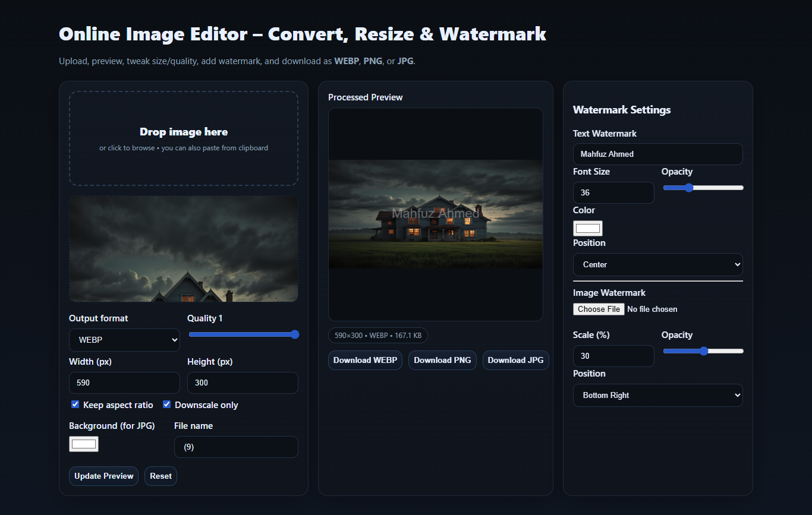Open the Output format dropdown

tap(124, 340)
